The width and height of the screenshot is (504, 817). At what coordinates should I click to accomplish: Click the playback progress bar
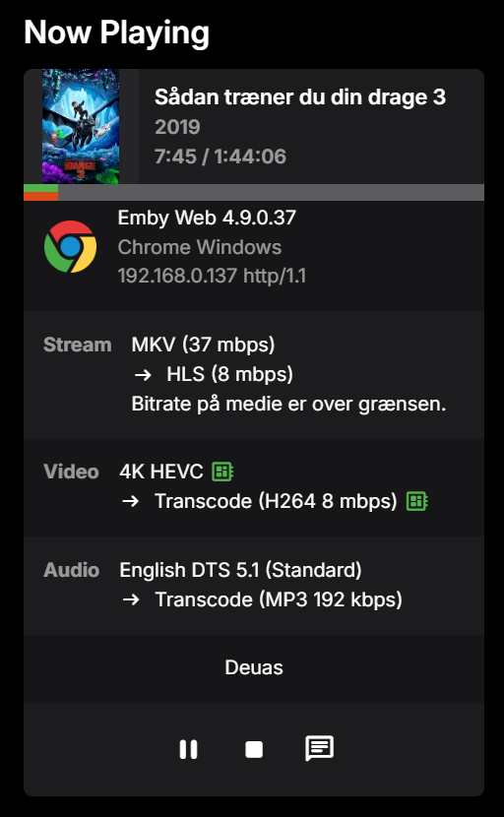[x=254, y=192]
